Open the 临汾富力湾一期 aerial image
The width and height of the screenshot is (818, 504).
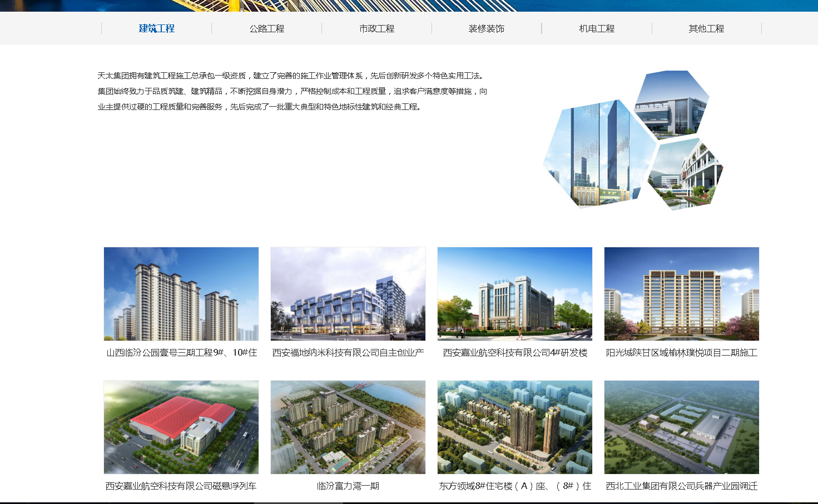348,427
